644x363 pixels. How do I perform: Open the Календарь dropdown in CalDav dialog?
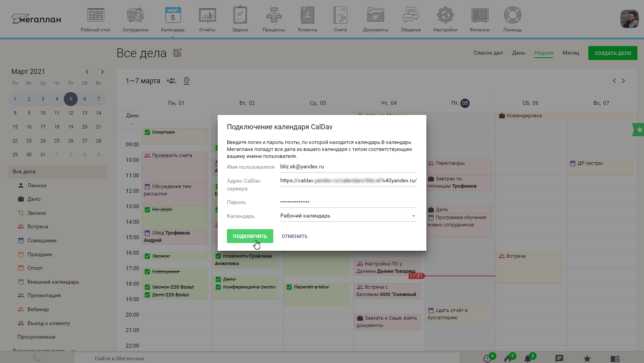[x=348, y=216]
